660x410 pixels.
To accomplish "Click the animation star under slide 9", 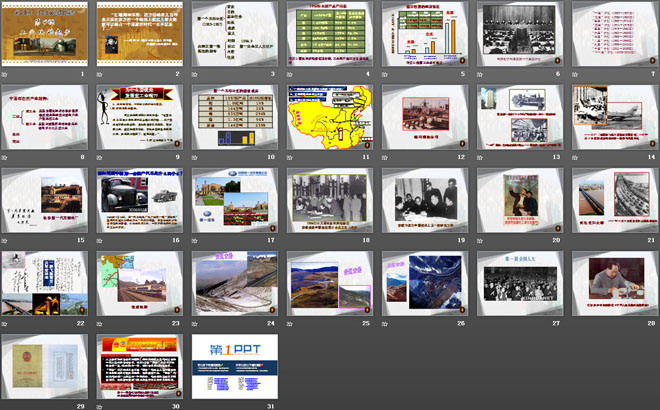I will point(100,157).
